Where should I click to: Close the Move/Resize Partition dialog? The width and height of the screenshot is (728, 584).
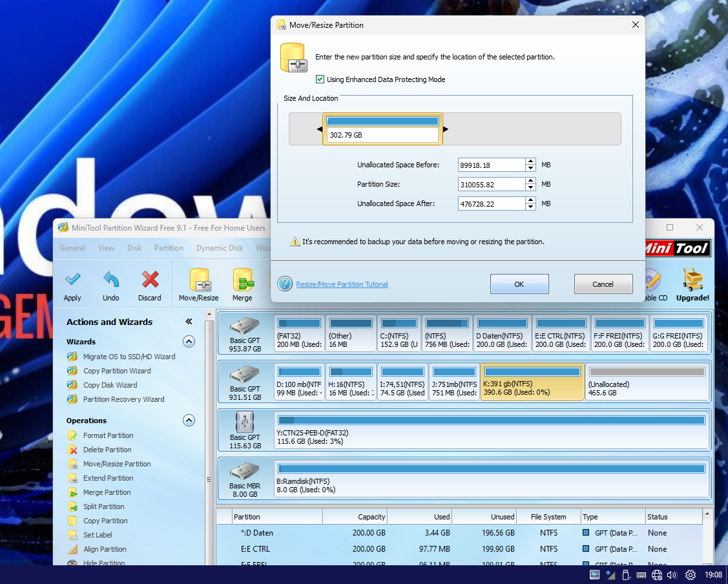pos(635,25)
